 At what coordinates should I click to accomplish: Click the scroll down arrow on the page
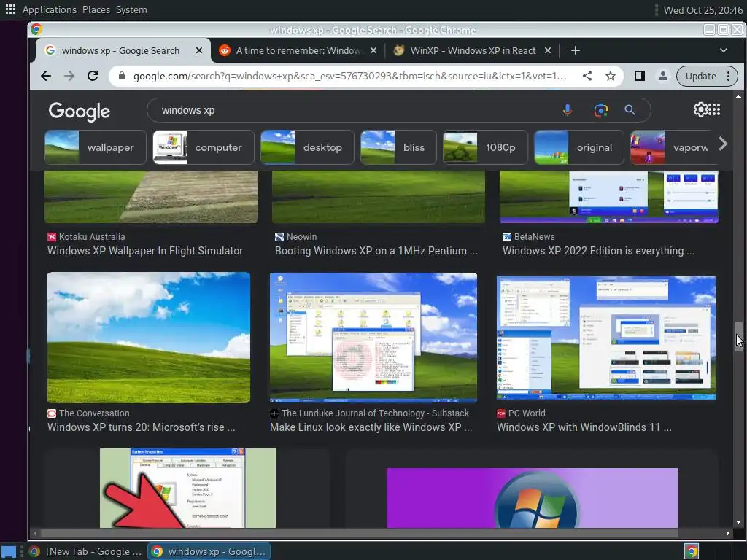(738, 522)
